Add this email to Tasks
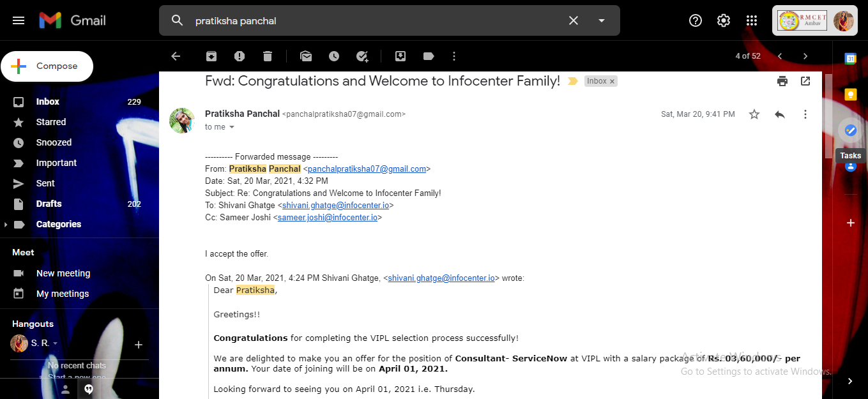 pos(362,56)
